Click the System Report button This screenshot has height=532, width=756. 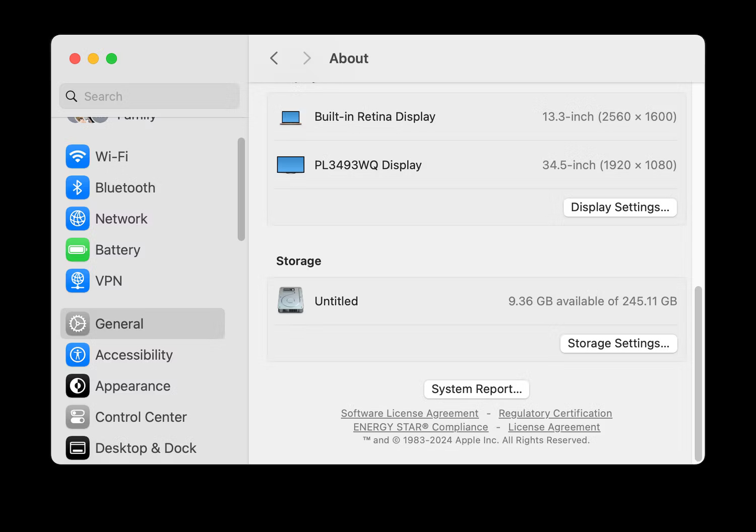pyautogui.click(x=477, y=389)
